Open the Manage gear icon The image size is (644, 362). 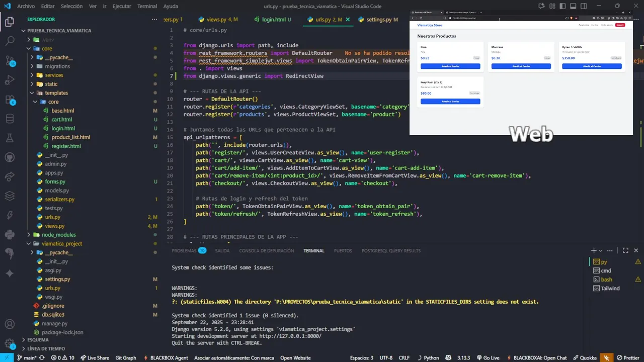coord(9,344)
